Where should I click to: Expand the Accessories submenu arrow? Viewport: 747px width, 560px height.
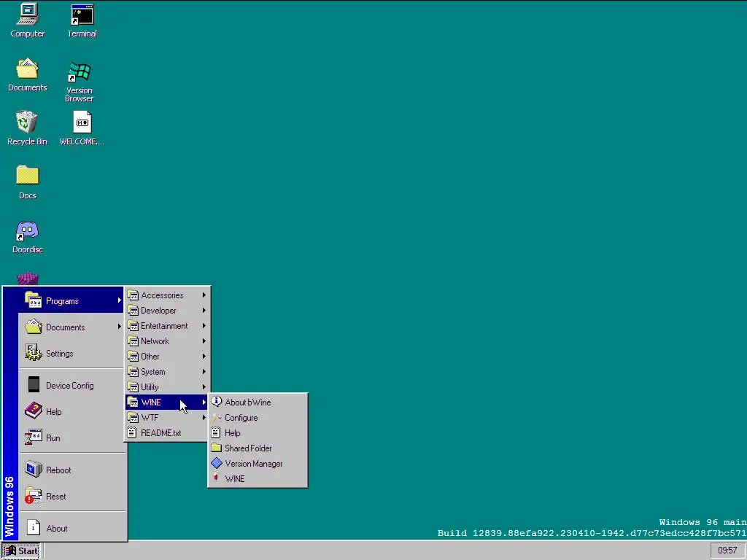(x=204, y=295)
